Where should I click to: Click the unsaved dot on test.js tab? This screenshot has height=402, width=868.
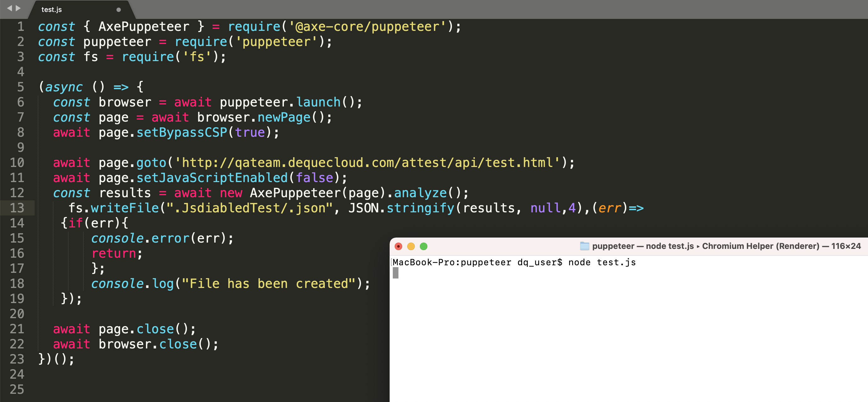pos(118,10)
